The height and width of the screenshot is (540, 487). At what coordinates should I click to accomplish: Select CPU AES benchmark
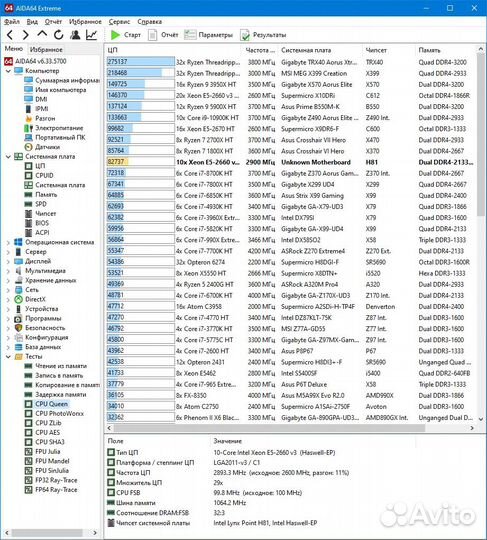tap(42, 433)
